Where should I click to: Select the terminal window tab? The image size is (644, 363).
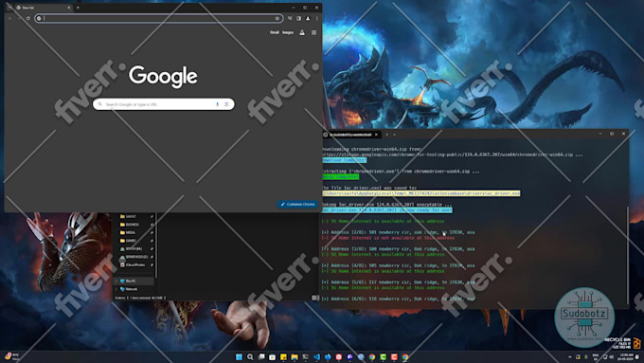(x=351, y=135)
